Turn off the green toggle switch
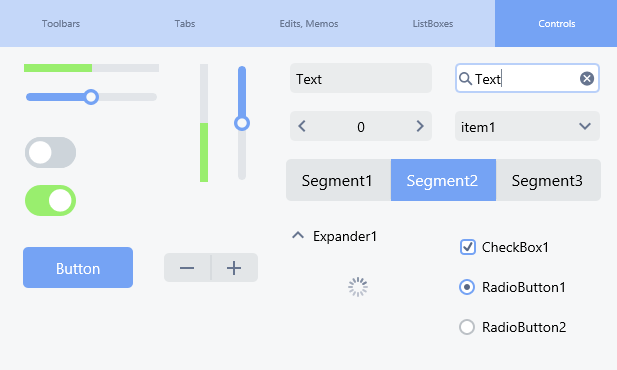617x370 pixels. pyautogui.click(x=50, y=200)
